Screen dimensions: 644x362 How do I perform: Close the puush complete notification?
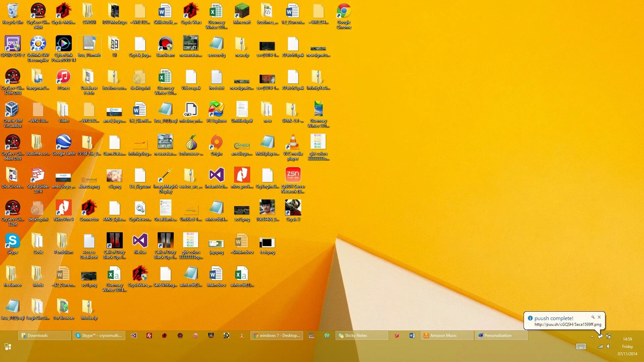pos(599,317)
